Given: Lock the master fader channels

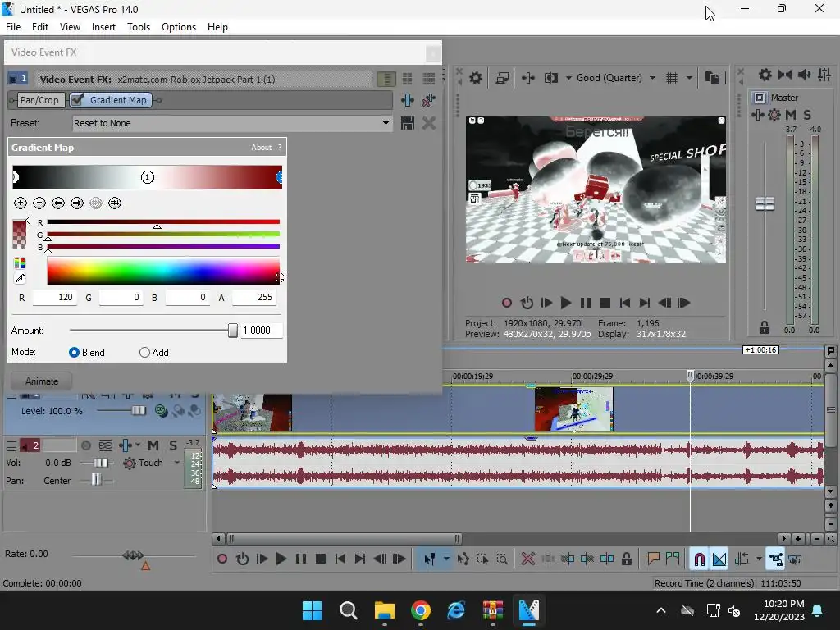Looking at the screenshot, I should click(765, 327).
